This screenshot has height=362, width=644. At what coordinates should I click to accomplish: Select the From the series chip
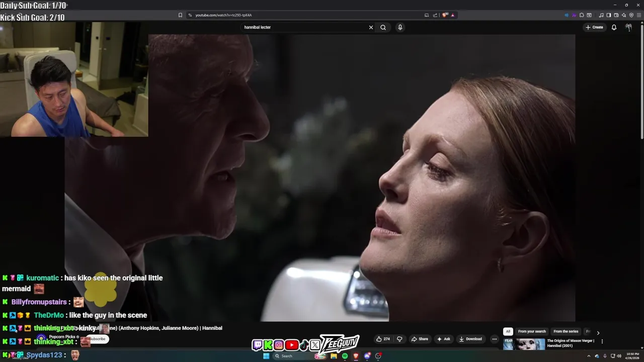[x=566, y=331]
